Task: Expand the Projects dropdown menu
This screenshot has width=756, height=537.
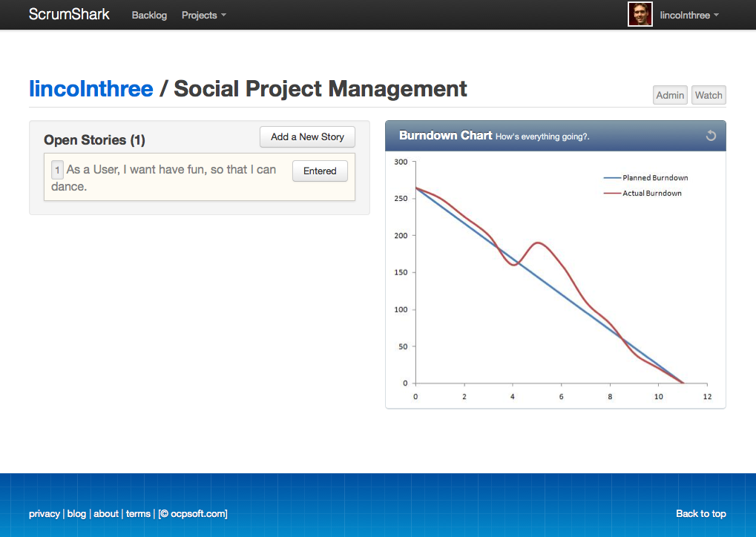Action: tap(203, 15)
